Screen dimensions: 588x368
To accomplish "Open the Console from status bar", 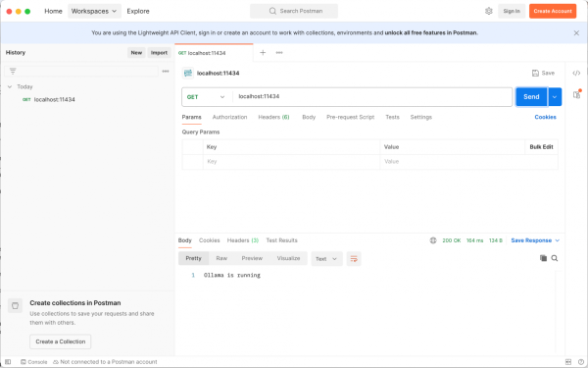I will [33, 362].
